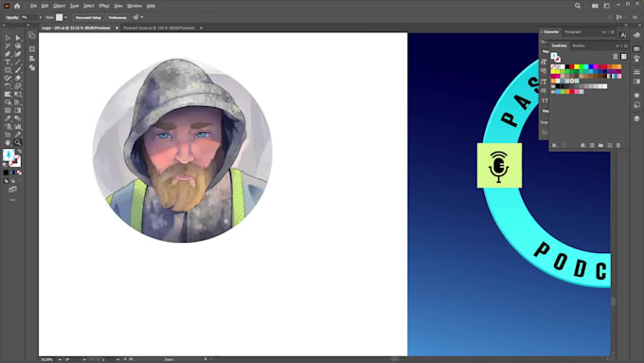
Task: Open the artboard number dropdown
Action: tap(117, 360)
